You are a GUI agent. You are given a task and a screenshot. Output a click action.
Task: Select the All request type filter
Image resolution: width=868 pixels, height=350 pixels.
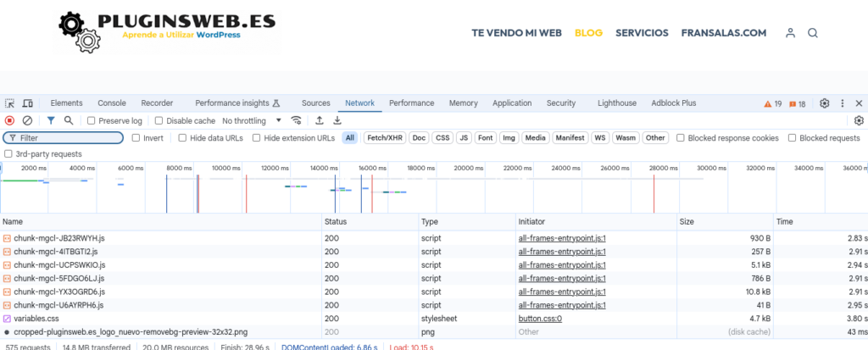(349, 138)
